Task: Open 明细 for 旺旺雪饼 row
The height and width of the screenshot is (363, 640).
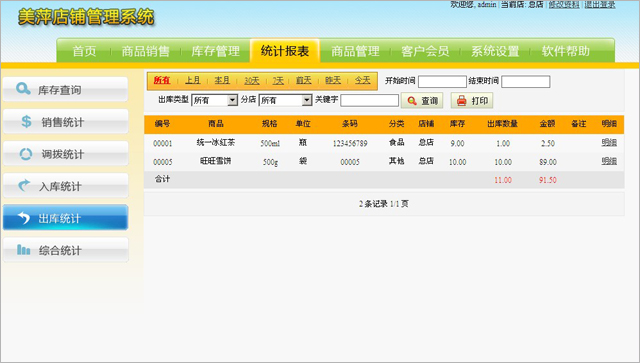Action: tap(609, 161)
